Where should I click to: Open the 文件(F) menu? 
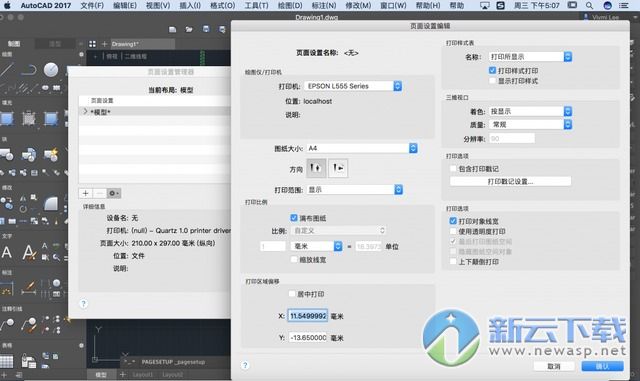tap(92, 5)
